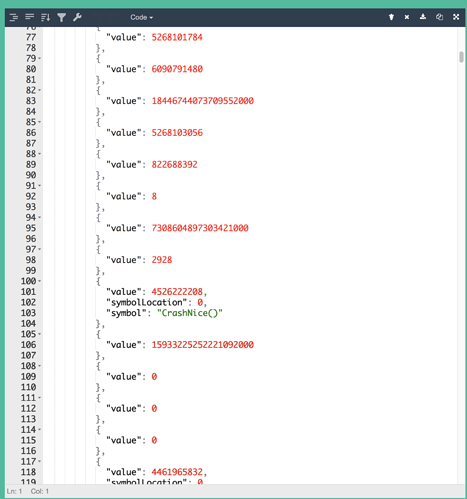Click value 7308604897303421000
The image size is (467, 499).
point(200,228)
